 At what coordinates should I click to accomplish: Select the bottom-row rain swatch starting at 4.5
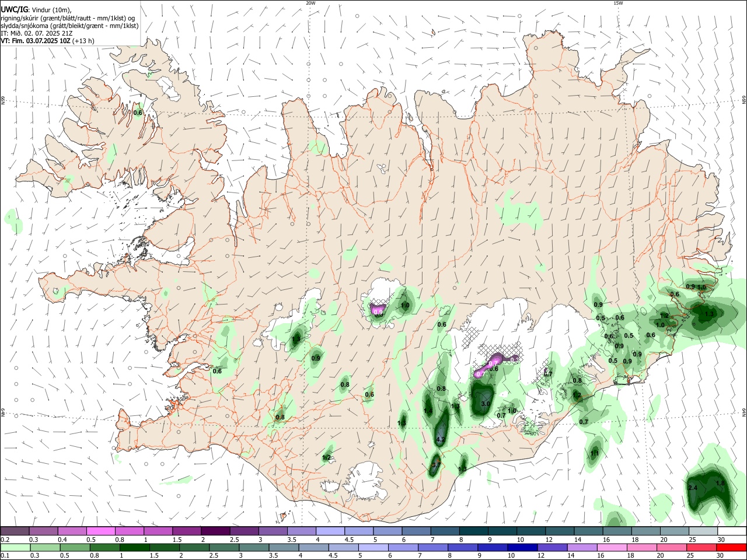(x=344, y=547)
